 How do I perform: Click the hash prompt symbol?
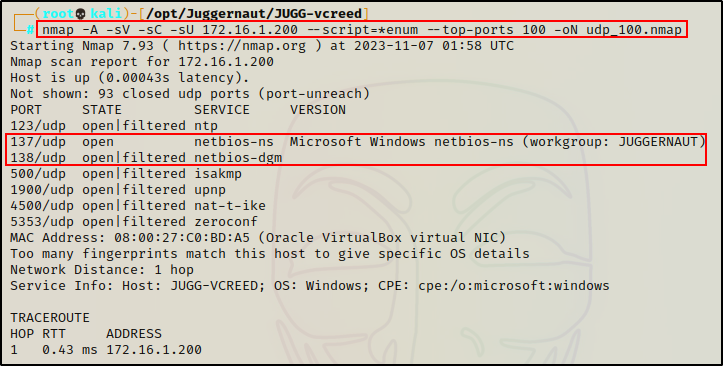tap(30, 30)
